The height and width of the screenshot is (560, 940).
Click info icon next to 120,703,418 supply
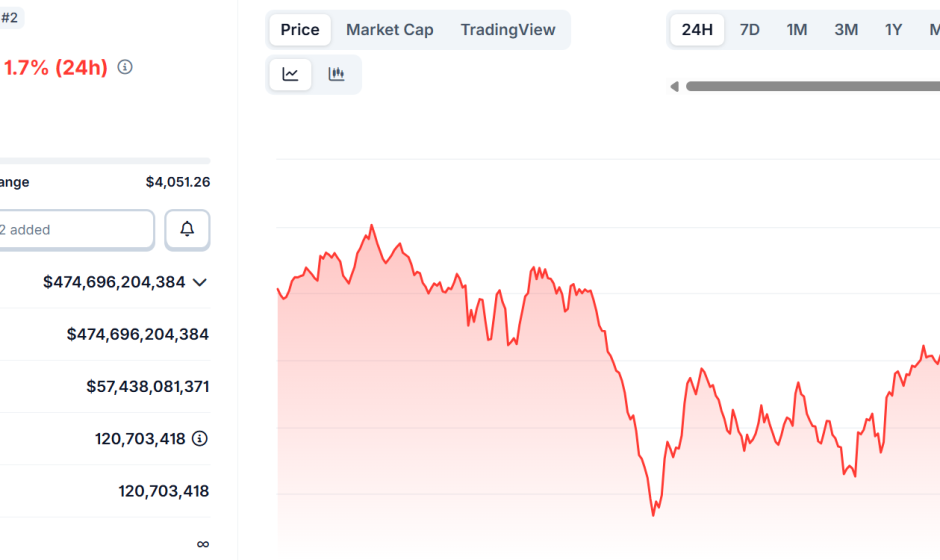point(200,438)
